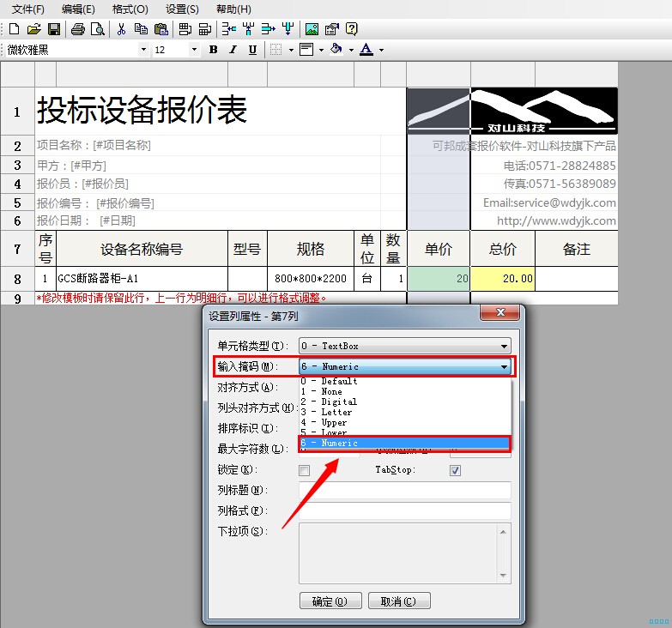The image size is (672, 628).
Task: Click the cell border icon
Action: (276, 50)
